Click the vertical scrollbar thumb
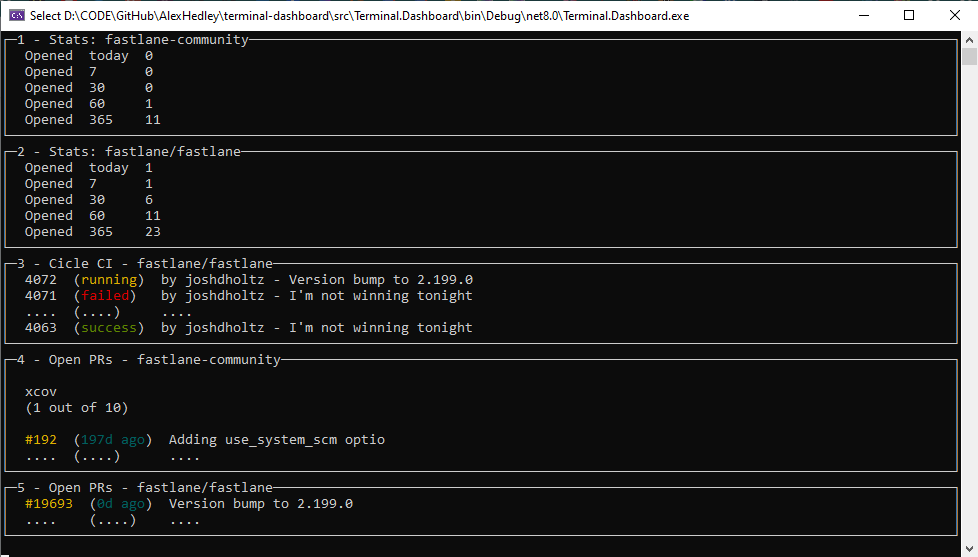This screenshot has width=978, height=557. (x=969, y=57)
